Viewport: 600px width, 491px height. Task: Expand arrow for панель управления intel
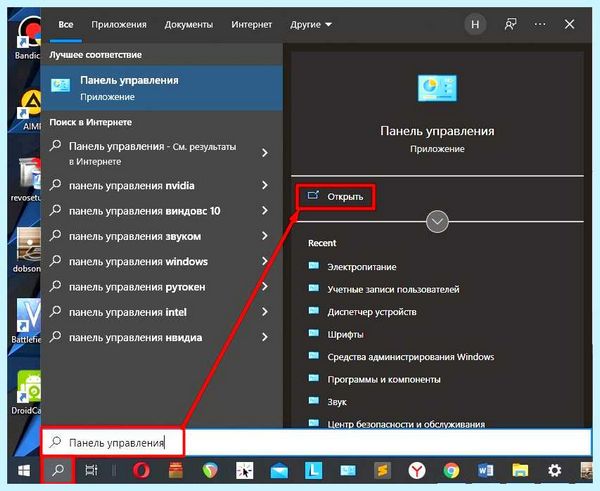click(x=265, y=312)
